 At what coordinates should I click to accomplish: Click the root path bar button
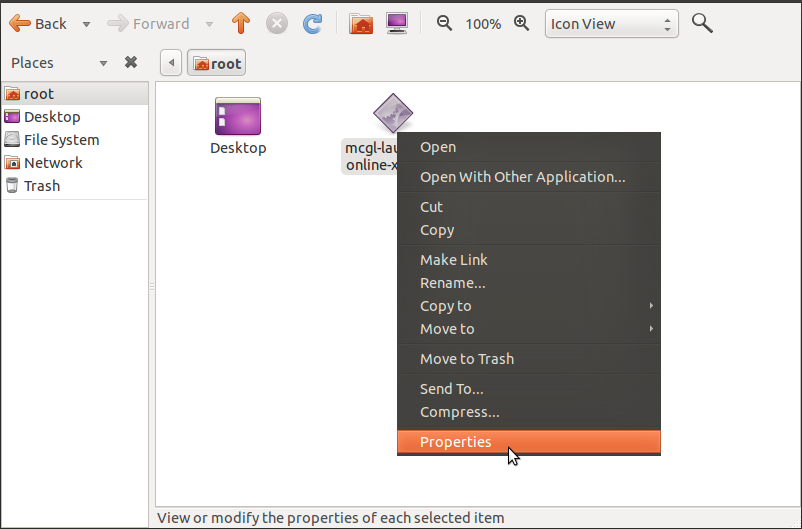pyautogui.click(x=216, y=63)
